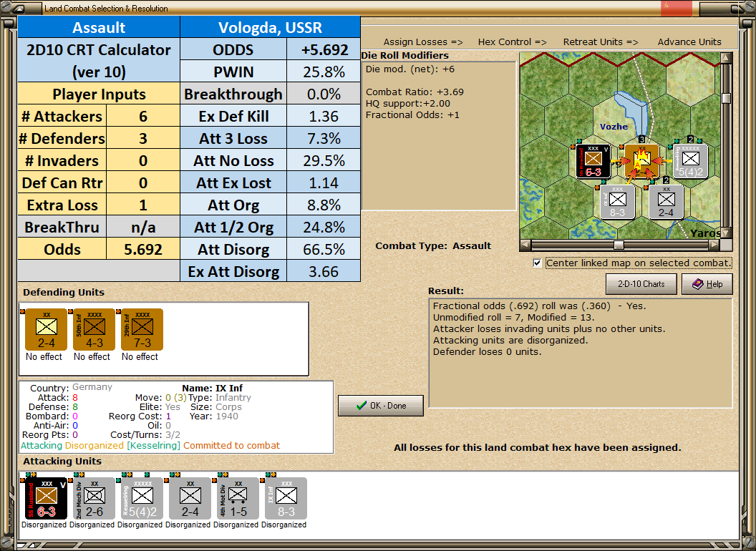Select the 2-4 defending division counter
The width and height of the screenshot is (756, 551).
pyautogui.click(x=47, y=330)
